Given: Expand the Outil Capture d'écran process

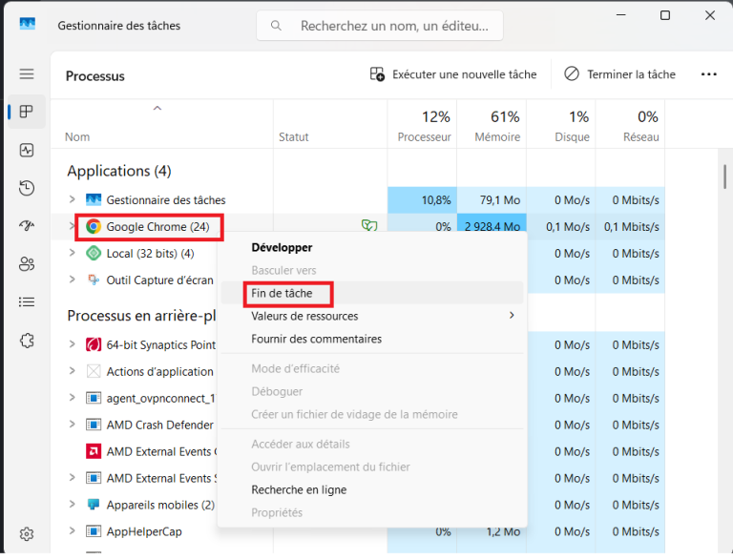Looking at the screenshot, I should [72, 280].
